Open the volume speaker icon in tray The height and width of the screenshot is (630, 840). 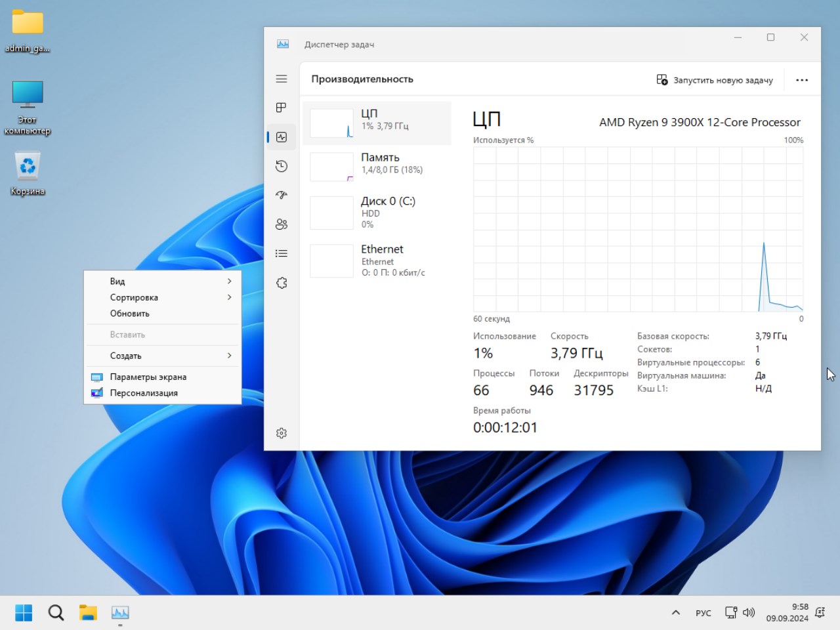click(749, 612)
